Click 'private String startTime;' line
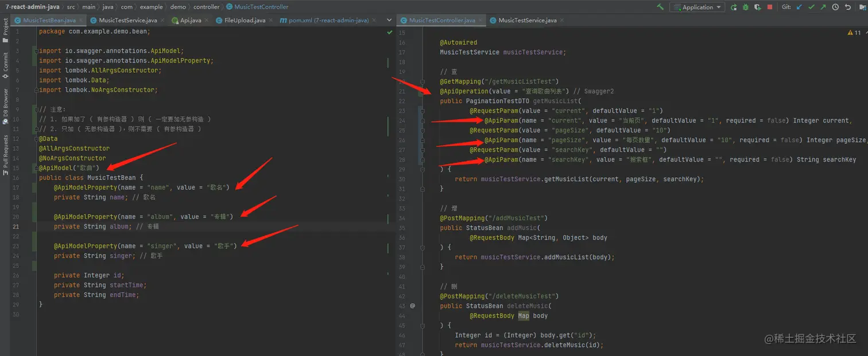This screenshot has height=356, width=868. coord(100,285)
